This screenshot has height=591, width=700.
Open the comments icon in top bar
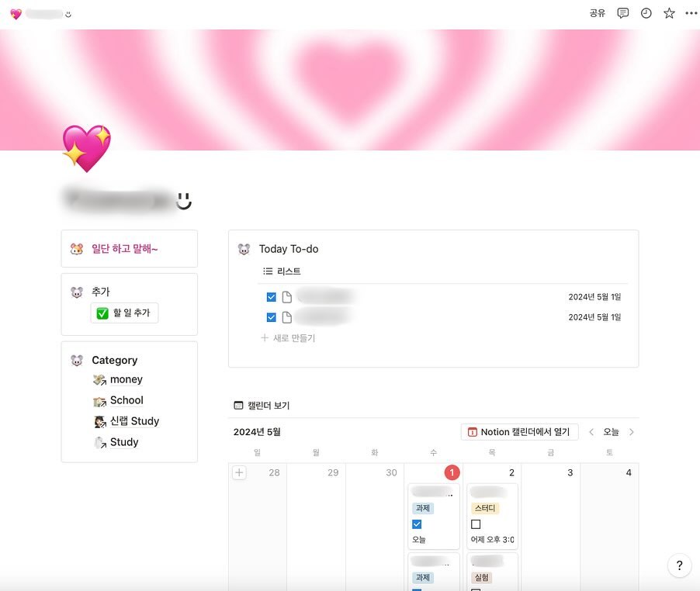pos(622,13)
